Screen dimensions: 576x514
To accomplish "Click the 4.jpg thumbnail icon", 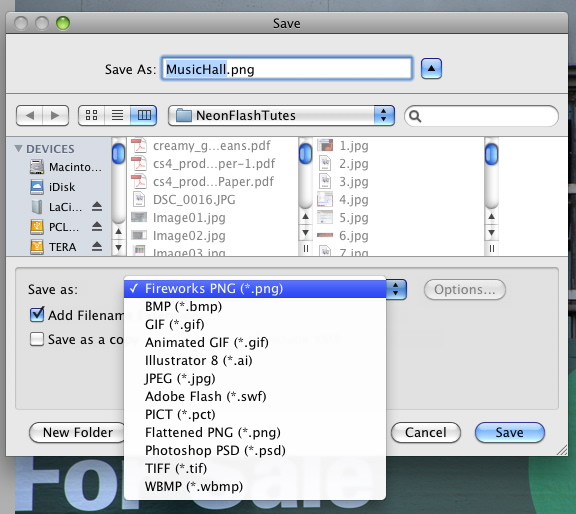I will (x=325, y=199).
